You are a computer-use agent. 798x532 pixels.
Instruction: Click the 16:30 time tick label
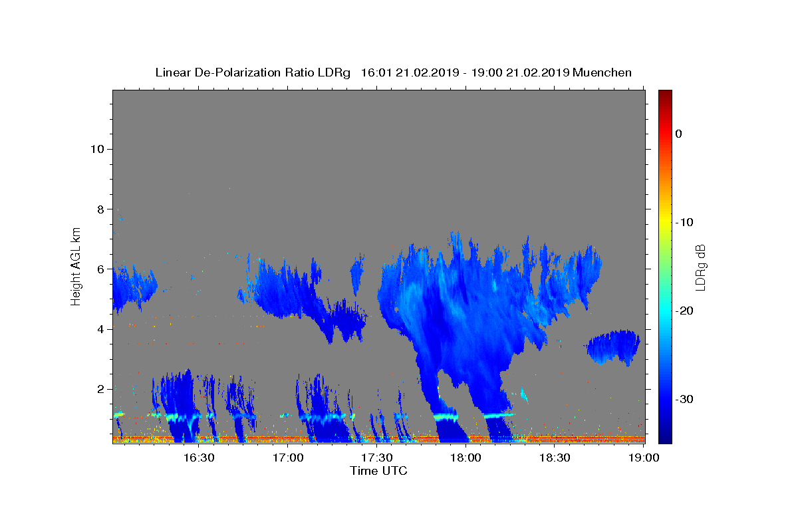click(x=199, y=458)
